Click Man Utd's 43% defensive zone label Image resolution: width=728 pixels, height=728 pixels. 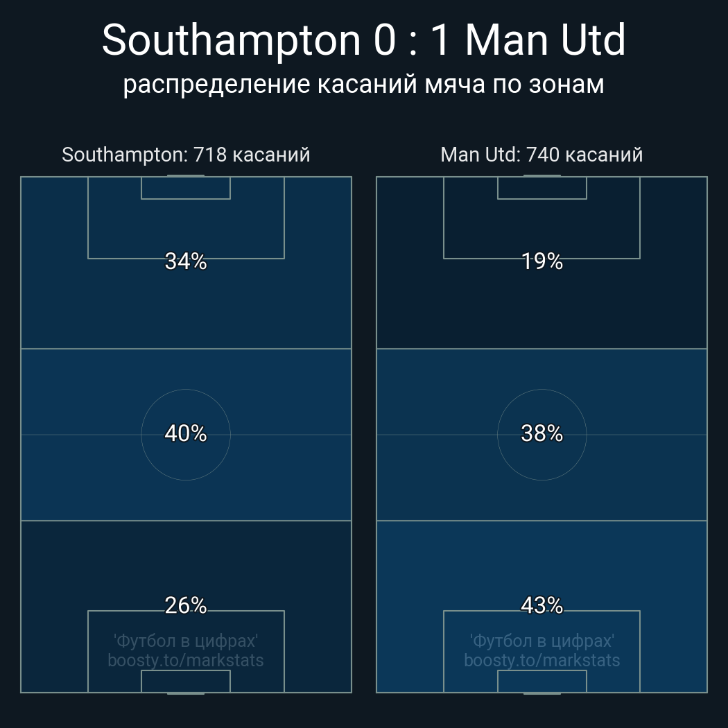[541, 605]
